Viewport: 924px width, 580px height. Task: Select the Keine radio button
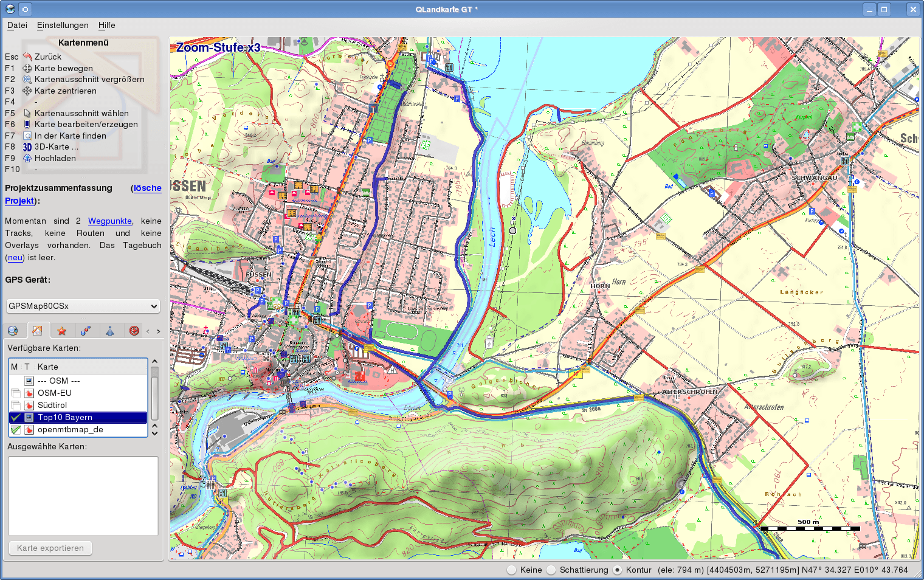(x=512, y=570)
